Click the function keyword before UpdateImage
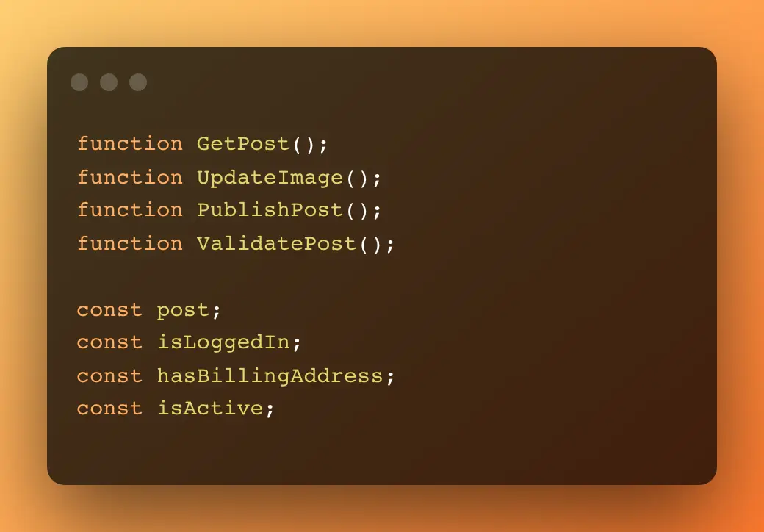The height and width of the screenshot is (532, 764). pos(130,177)
